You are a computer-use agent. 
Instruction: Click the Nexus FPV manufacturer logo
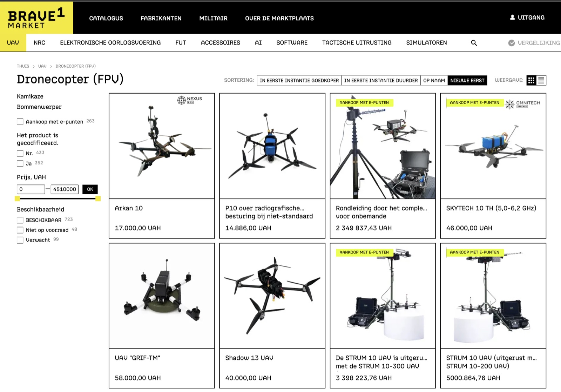coord(189,100)
